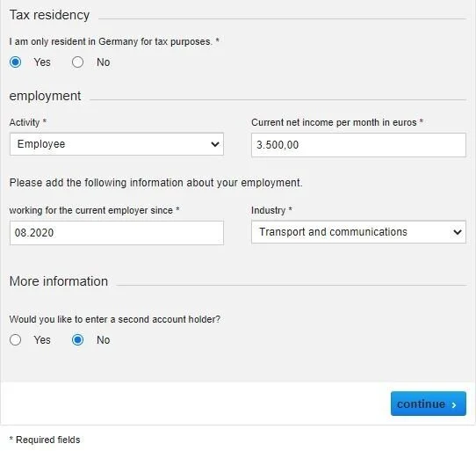Screen dimensions: 476x451
Task: Click Transport and communications value text
Action: (333, 232)
